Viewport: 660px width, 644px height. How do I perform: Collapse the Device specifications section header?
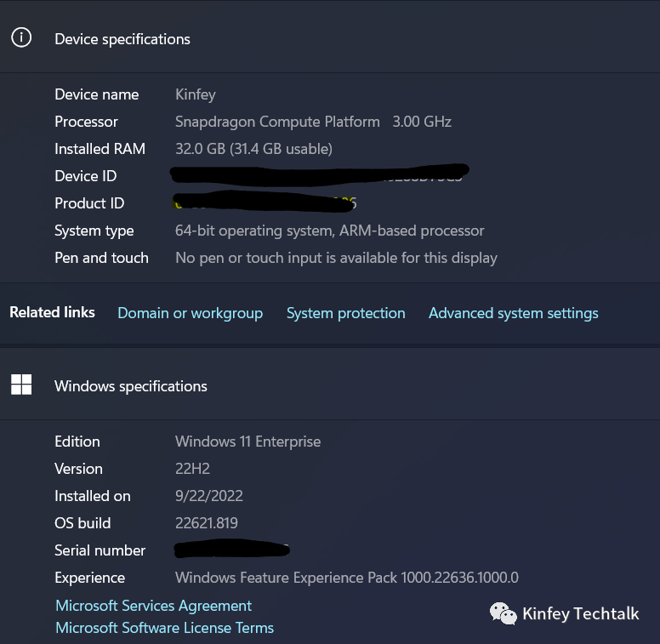pos(330,38)
